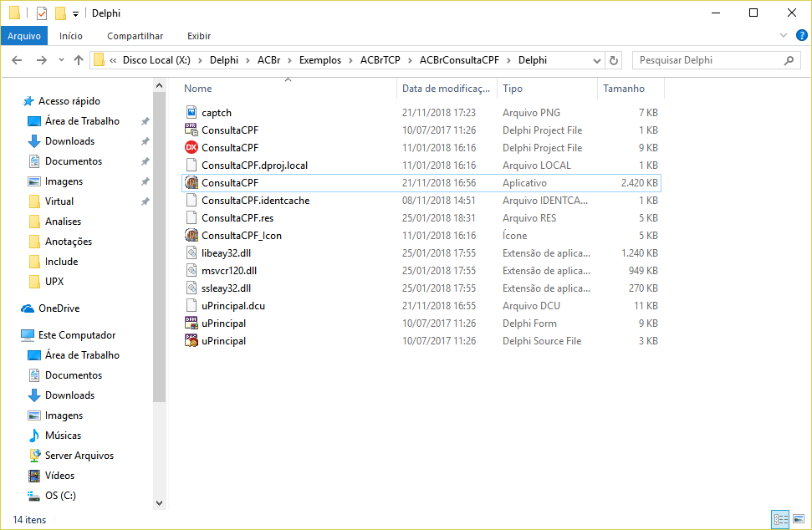Click the New Folder quick access icon
Image resolution: width=812 pixels, height=530 pixels.
tap(60, 13)
